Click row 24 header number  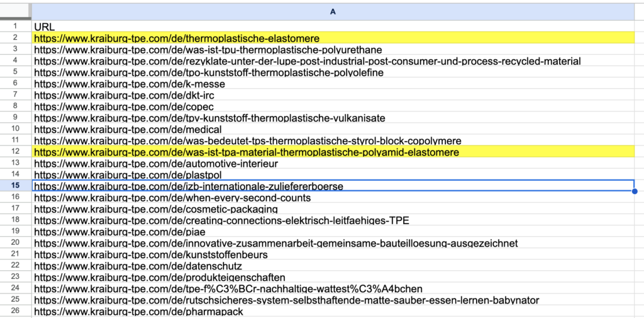coord(16,288)
